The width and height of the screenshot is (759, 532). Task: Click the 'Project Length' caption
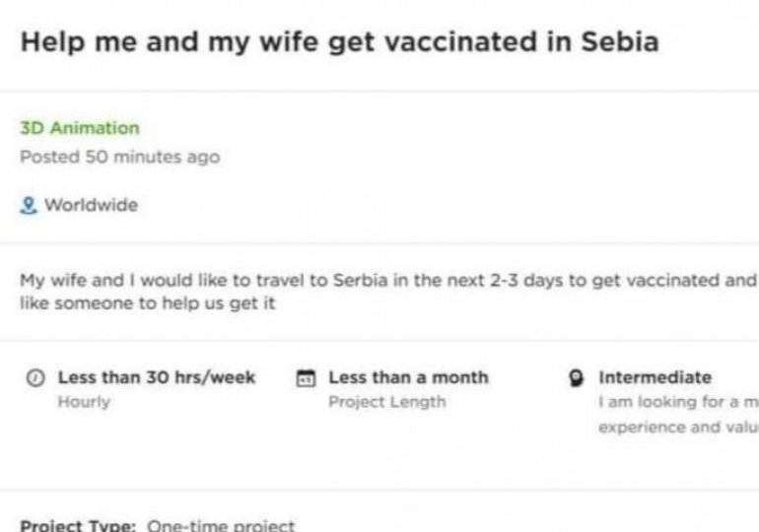coord(386,402)
